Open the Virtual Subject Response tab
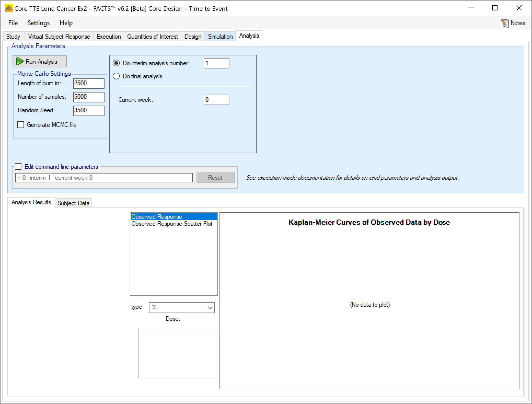 pos(59,37)
